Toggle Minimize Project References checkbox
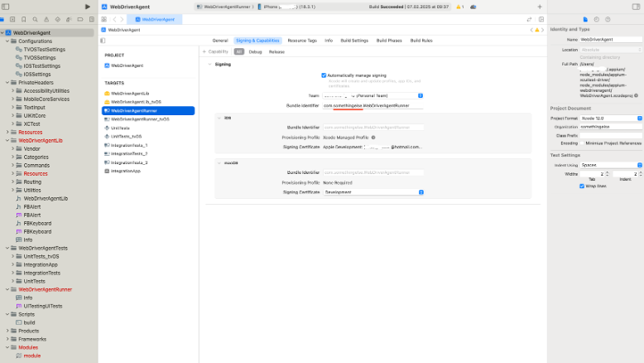644x363 pixels. coord(582,143)
